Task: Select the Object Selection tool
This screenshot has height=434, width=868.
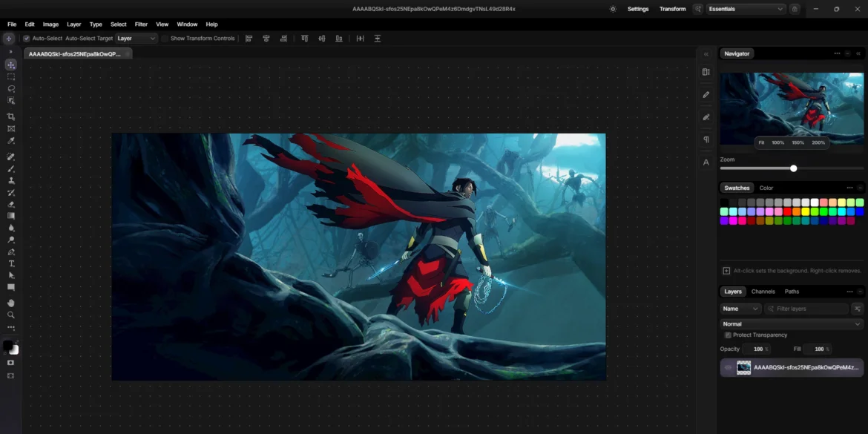Action: click(10, 100)
